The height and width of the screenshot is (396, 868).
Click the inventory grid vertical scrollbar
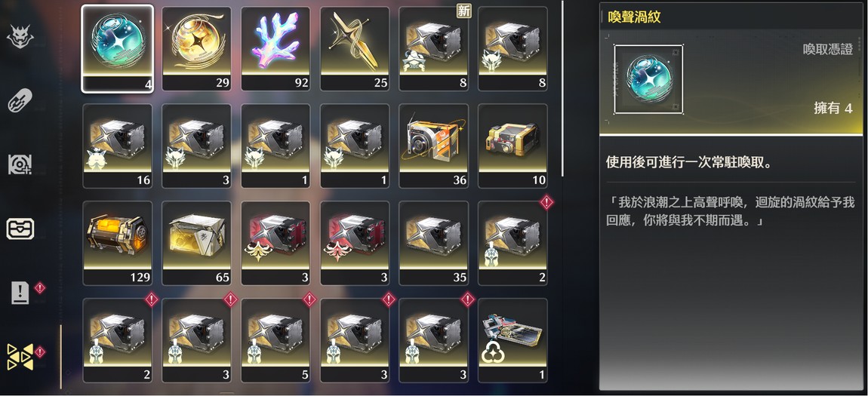point(563,88)
